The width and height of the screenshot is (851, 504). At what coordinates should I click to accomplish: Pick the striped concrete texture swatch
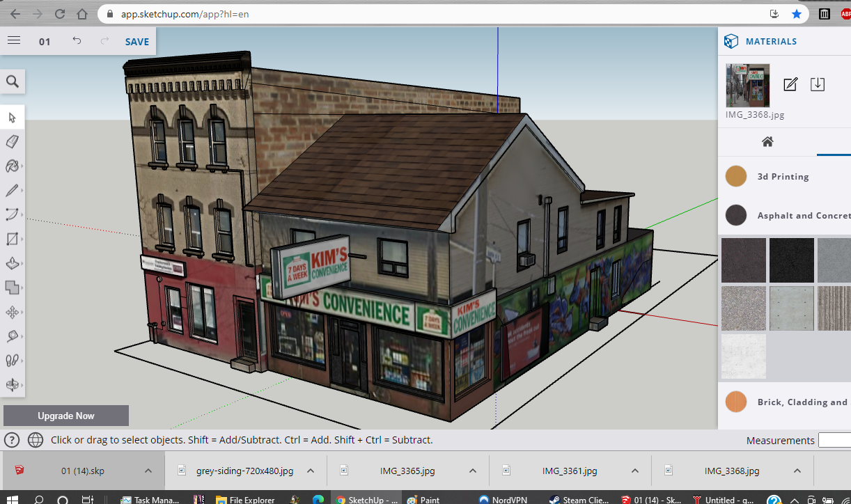click(834, 308)
